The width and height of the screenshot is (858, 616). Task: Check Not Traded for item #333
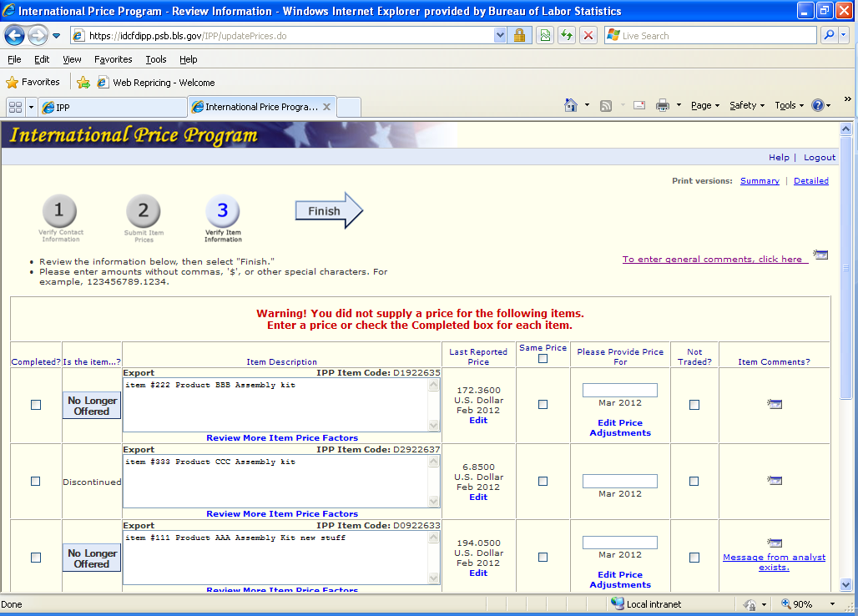(x=694, y=482)
